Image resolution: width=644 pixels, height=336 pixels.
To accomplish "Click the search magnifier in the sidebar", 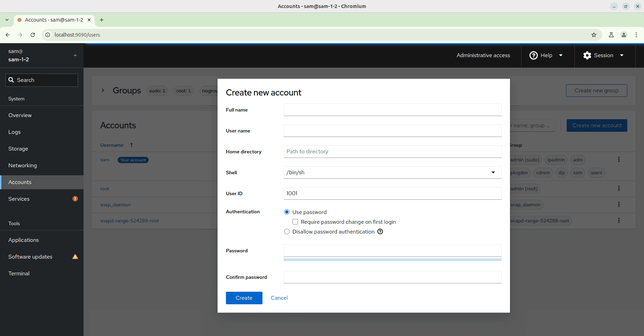I will coord(12,80).
